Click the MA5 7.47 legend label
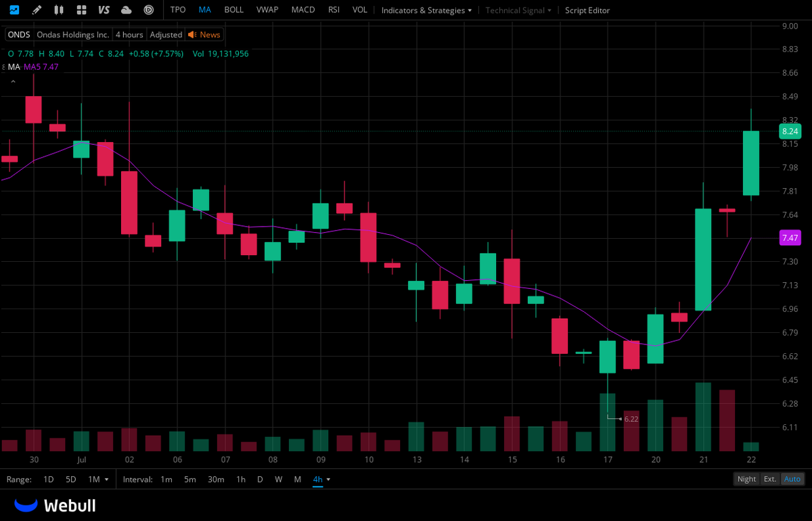Screen dimensions: 812x521 (x=41, y=67)
